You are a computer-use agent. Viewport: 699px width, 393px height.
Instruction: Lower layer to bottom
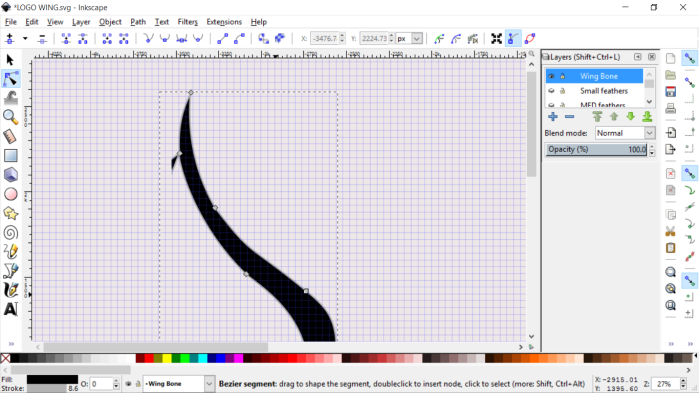[647, 117]
